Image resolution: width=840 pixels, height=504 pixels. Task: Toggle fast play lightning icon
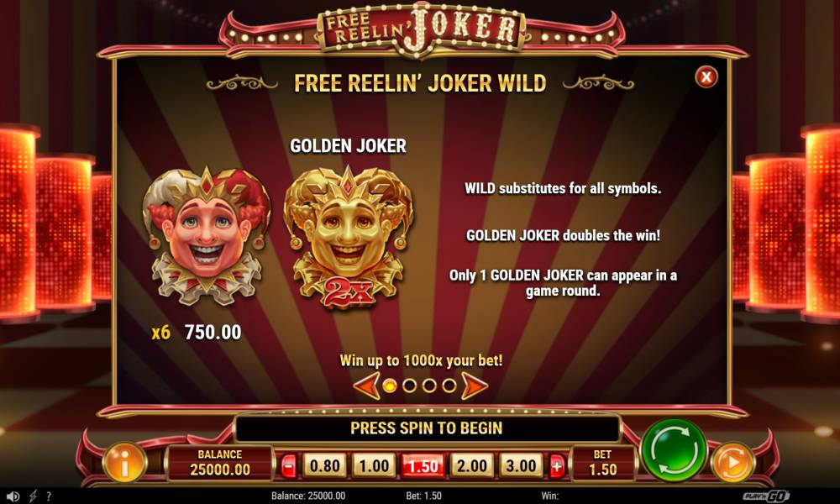coord(33,496)
